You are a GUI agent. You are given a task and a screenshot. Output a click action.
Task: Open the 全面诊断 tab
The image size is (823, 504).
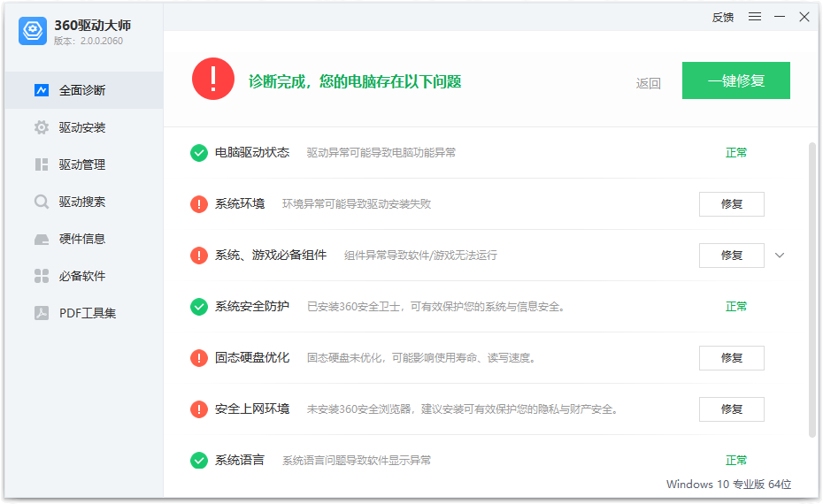84,90
